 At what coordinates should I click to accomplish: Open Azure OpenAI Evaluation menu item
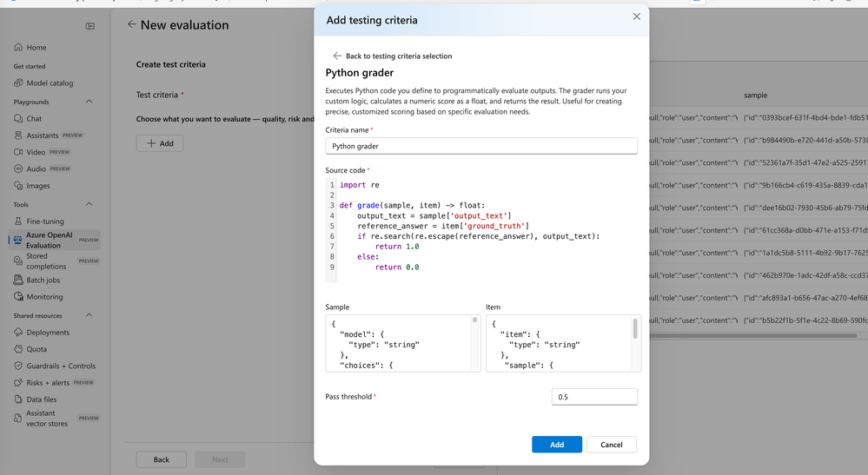[x=50, y=240]
